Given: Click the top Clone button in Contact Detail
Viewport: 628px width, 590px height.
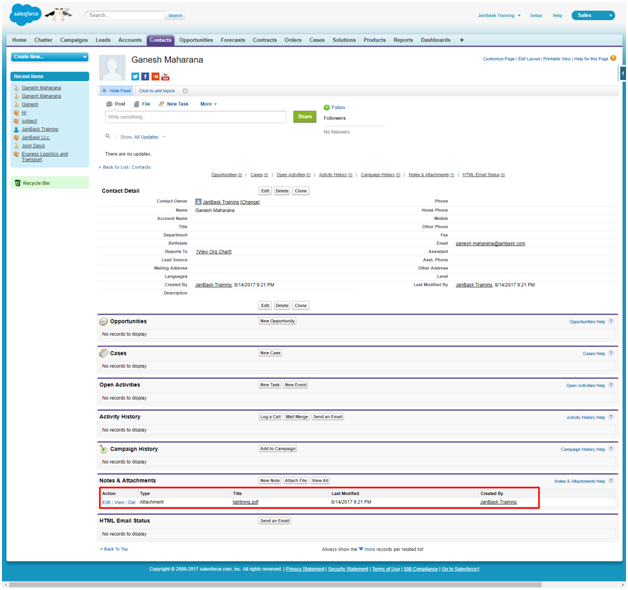Looking at the screenshot, I should [x=300, y=191].
